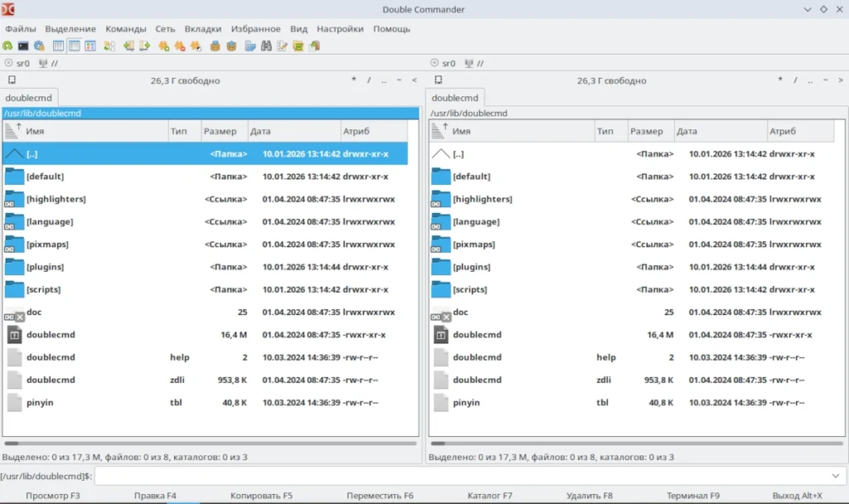Open file search with the binoculars icon
Viewport: 849px width, 504px height.
[266, 46]
